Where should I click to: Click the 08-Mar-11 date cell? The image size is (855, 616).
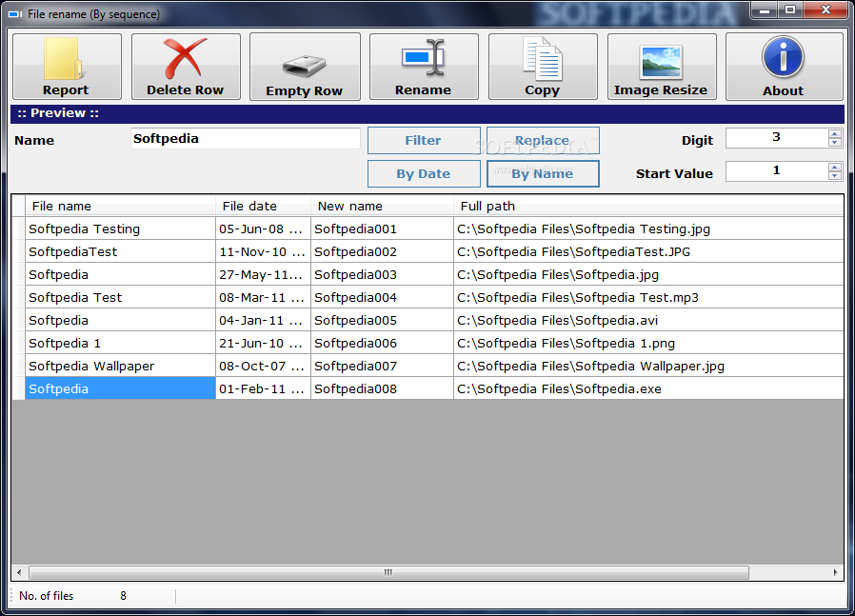click(x=263, y=298)
